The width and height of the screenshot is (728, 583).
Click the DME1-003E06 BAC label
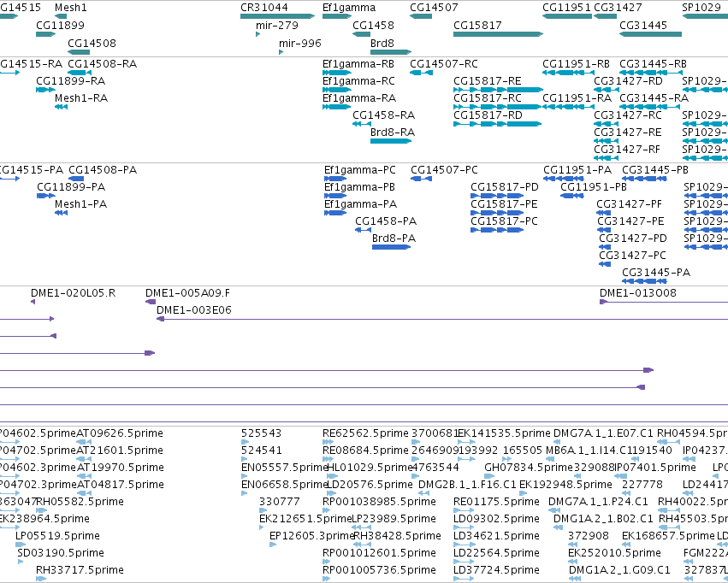point(194,311)
